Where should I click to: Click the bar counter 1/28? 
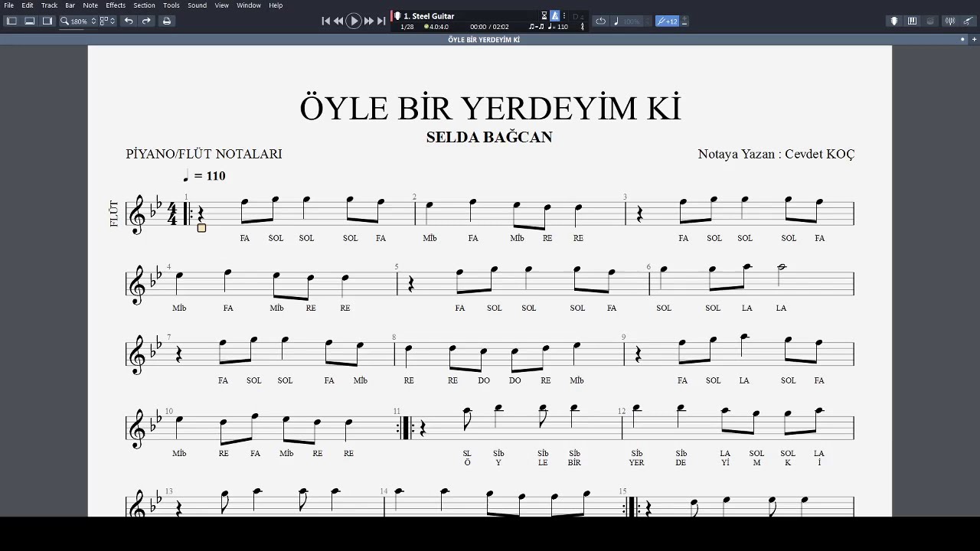407,27
